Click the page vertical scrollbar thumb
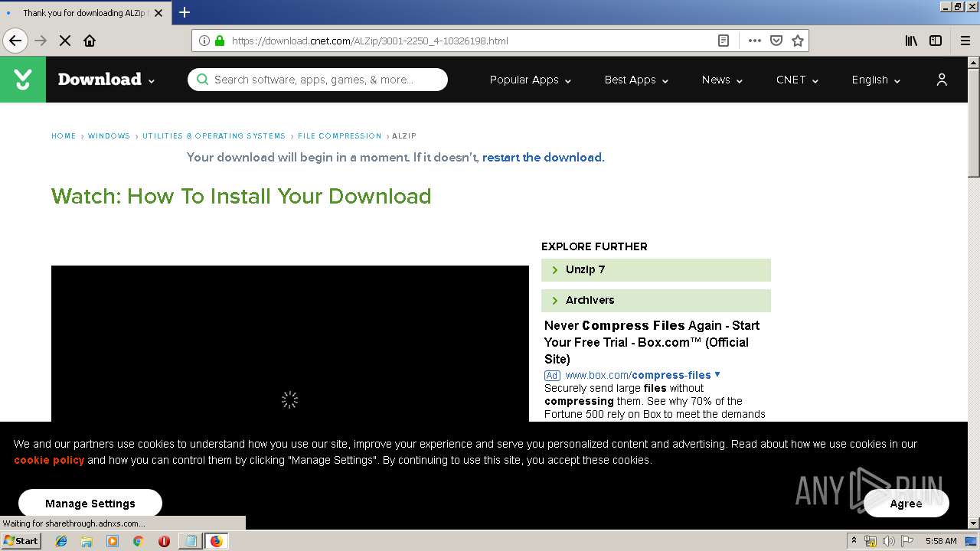 pyautogui.click(x=974, y=124)
